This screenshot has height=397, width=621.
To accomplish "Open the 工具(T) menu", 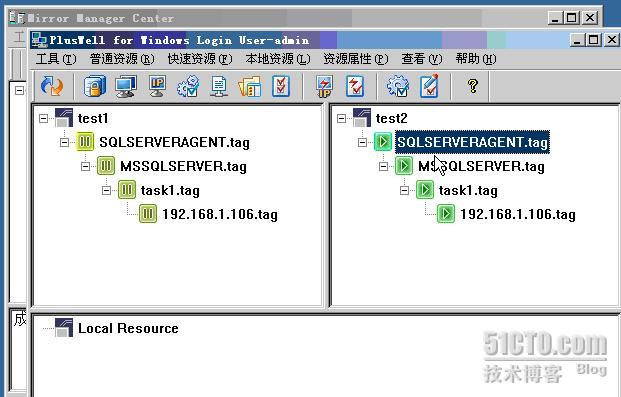I will 56,59.
